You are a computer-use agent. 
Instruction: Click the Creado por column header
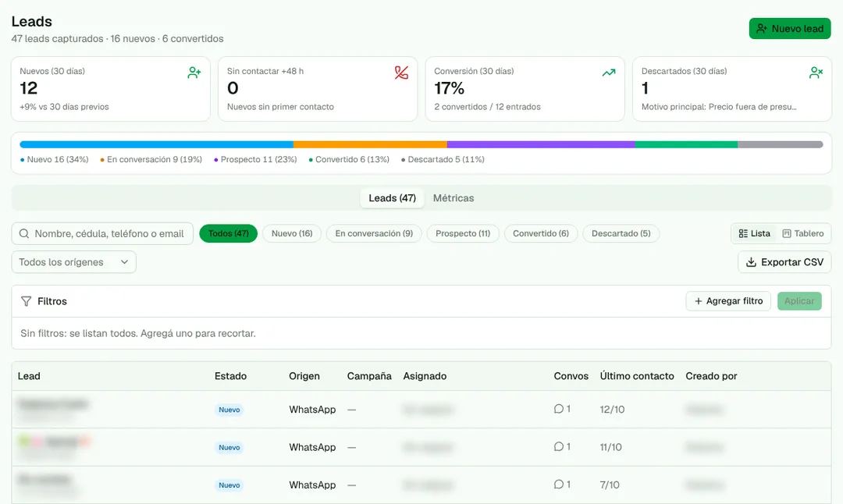coord(711,376)
